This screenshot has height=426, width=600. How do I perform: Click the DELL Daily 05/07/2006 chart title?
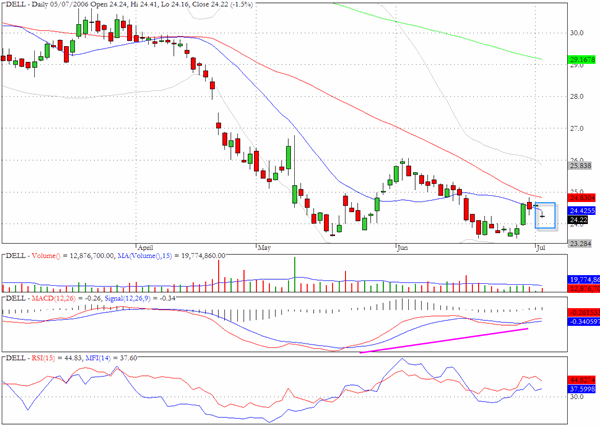pos(129,5)
